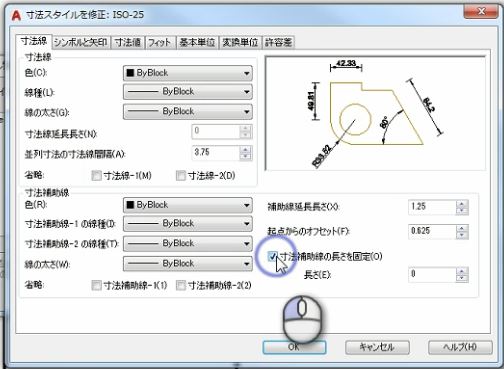Decrease 起点からのオフセット(F) with down arrow
The image size is (504, 369).
point(462,235)
